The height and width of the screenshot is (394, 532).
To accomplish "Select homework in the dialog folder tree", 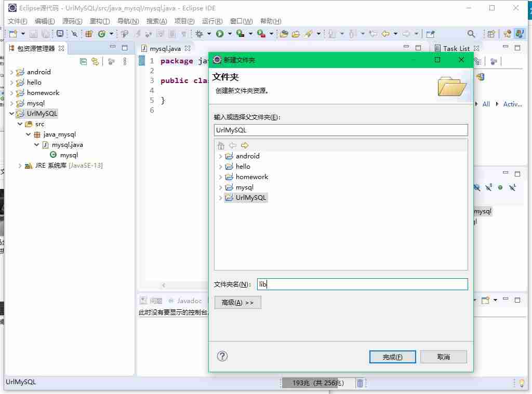I will tap(252, 177).
